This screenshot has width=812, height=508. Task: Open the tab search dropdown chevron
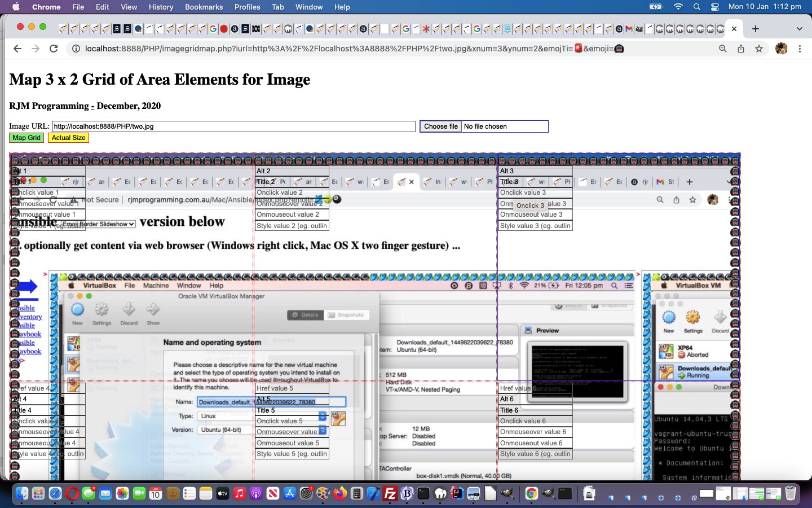pyautogui.click(x=799, y=29)
